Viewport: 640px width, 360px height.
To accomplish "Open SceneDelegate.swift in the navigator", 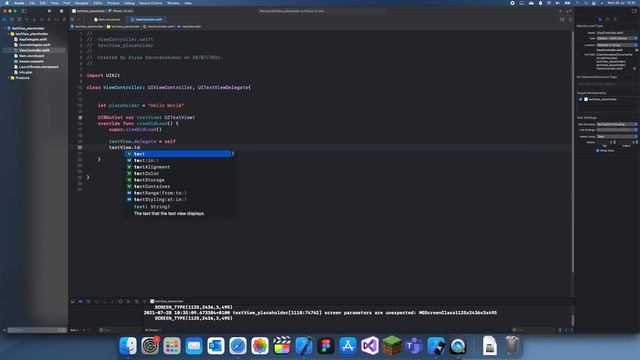I will pos(35,45).
